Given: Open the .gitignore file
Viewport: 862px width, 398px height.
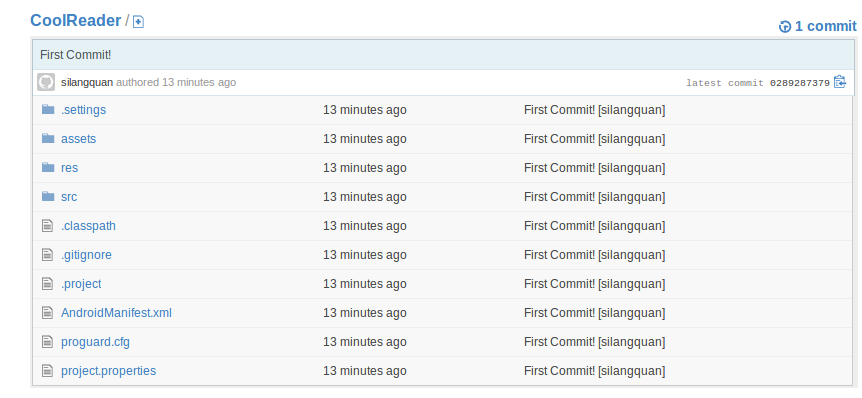Looking at the screenshot, I should point(86,255).
